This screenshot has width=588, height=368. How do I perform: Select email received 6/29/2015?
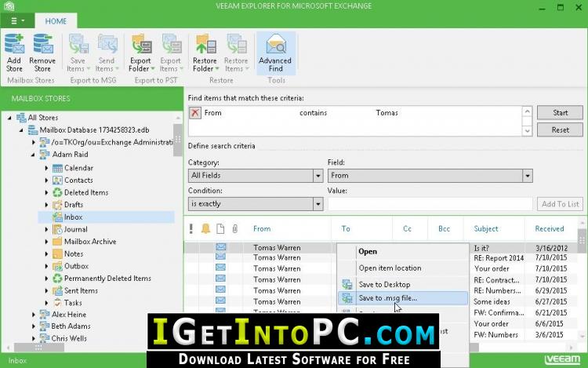(551, 291)
